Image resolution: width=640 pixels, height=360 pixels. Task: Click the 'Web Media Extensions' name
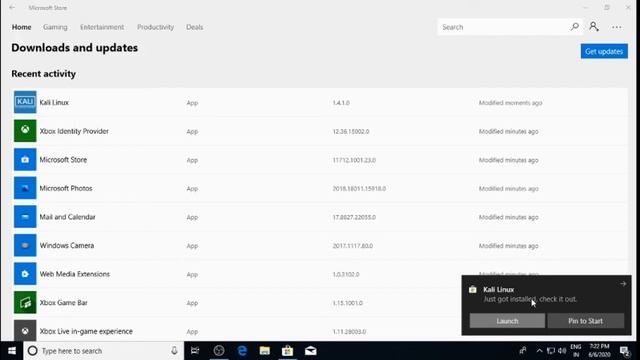point(74,274)
